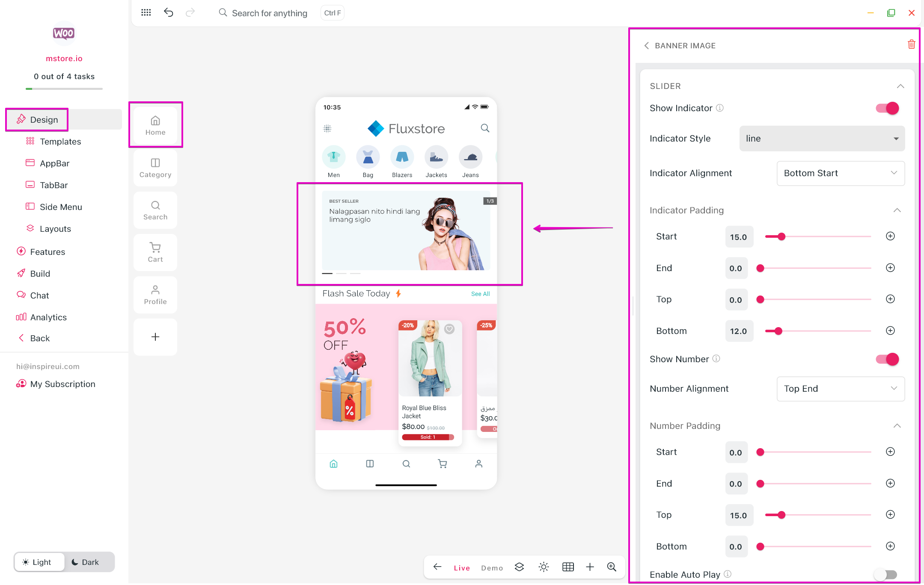Turn off the Show Number switch

(887, 359)
